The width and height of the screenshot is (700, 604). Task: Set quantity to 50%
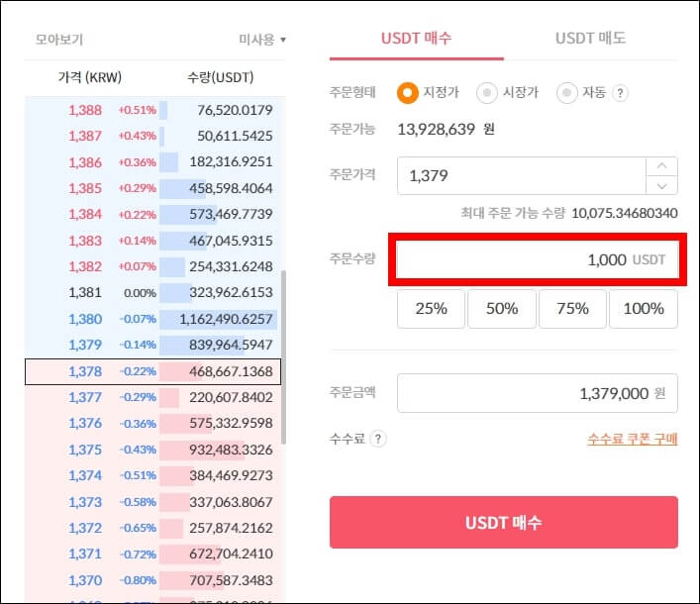502,309
